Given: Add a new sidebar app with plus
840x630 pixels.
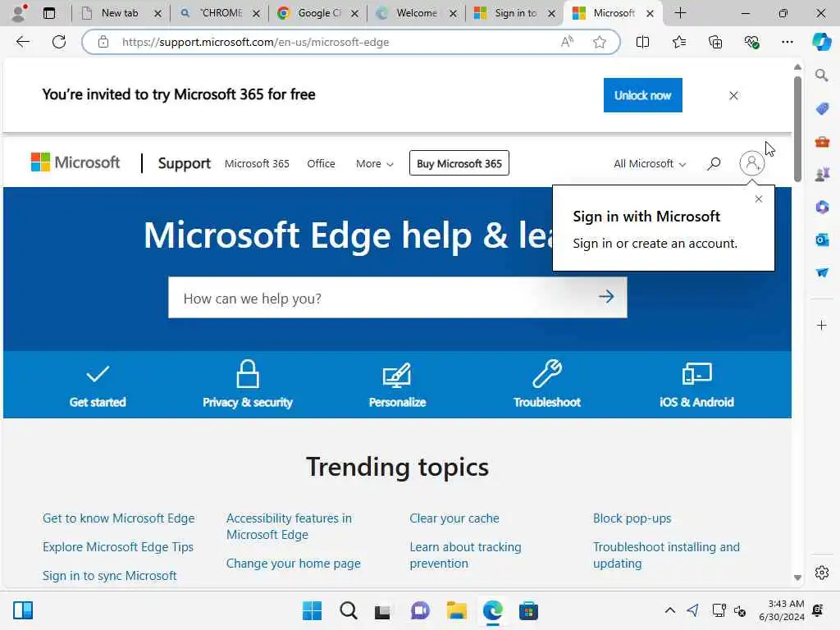Looking at the screenshot, I should point(822,325).
